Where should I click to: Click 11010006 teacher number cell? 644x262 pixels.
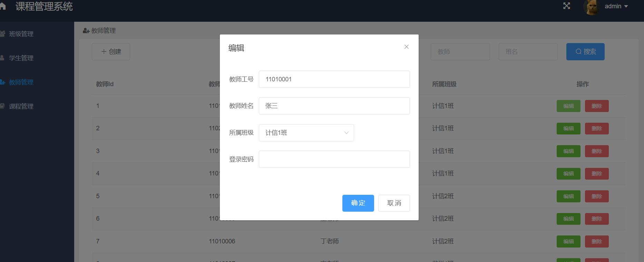[222, 241]
